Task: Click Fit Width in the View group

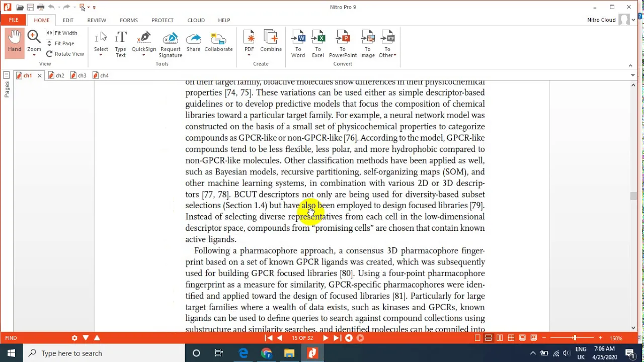Action: point(61,33)
